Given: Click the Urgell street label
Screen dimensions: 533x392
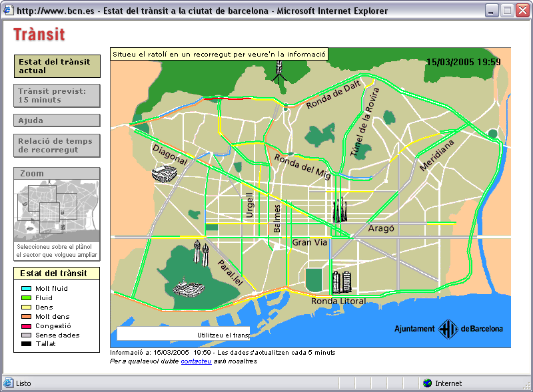Looking at the screenshot, I should coord(250,205).
